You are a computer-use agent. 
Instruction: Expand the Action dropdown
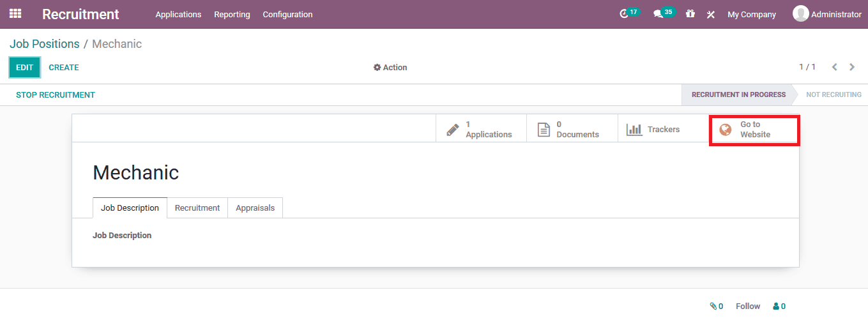click(390, 67)
